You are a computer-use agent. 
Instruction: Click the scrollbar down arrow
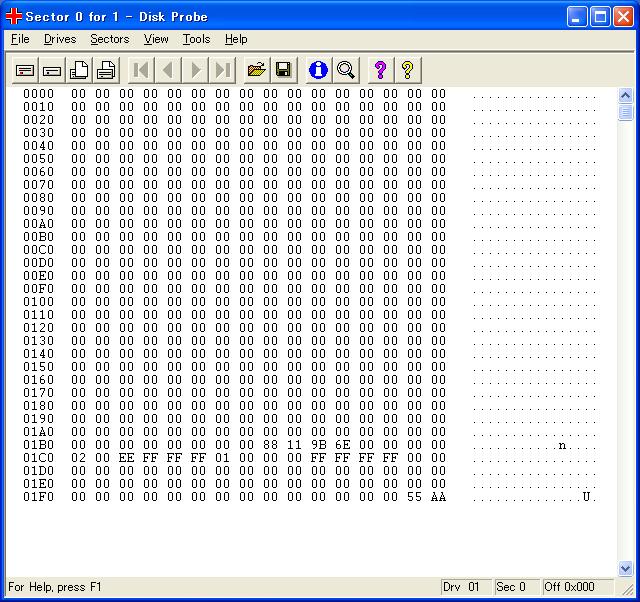pos(625,568)
